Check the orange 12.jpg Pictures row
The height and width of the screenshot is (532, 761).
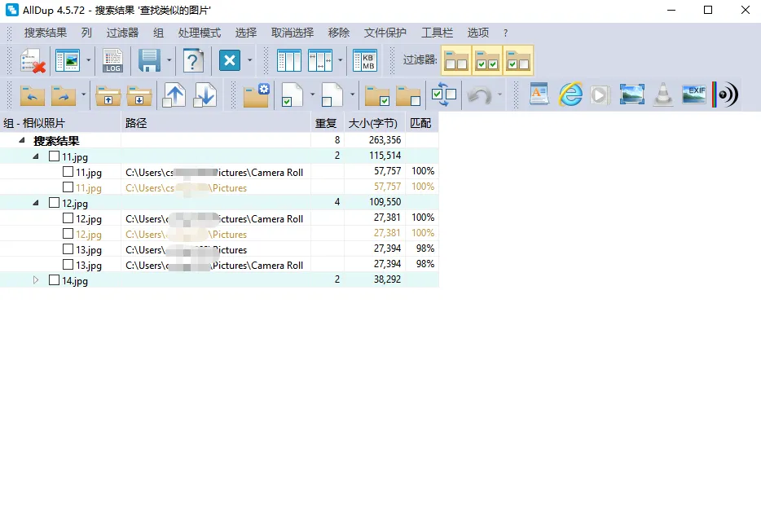[x=68, y=234]
